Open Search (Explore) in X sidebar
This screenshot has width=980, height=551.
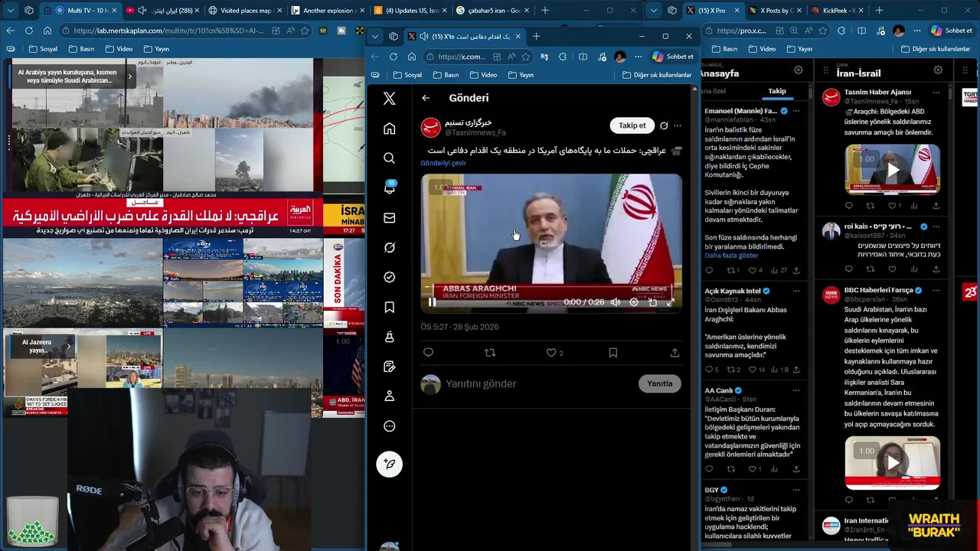click(x=389, y=158)
